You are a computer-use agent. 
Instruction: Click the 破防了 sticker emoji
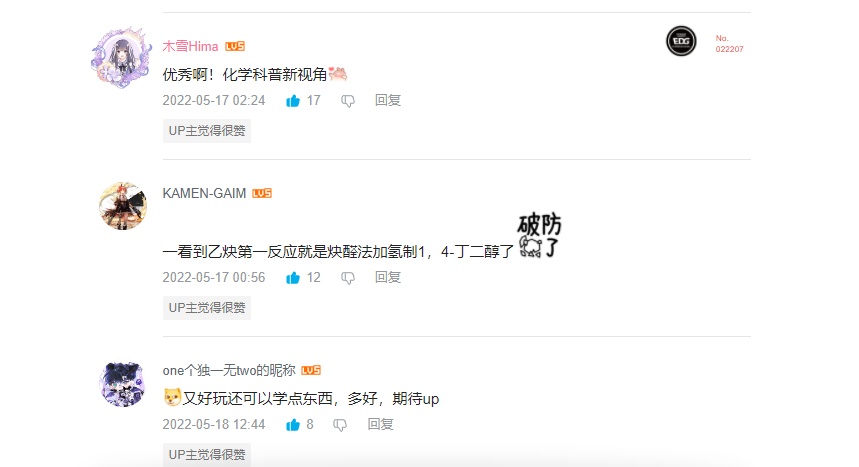540,236
